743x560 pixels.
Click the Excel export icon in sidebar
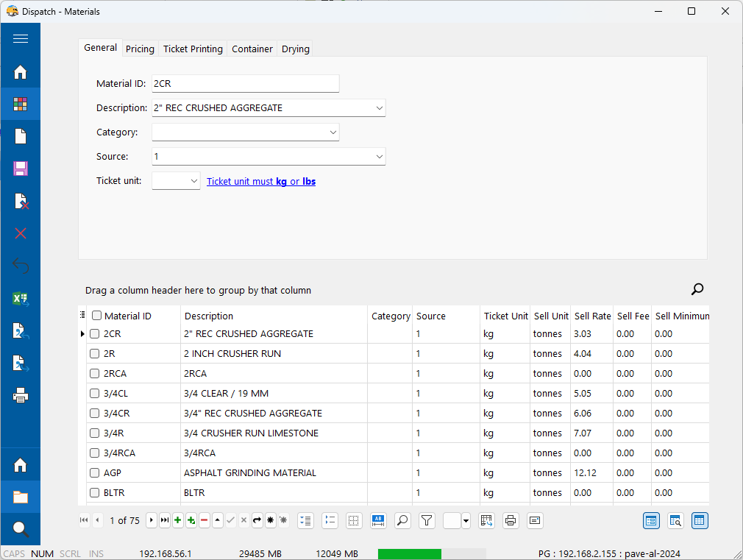click(21, 298)
